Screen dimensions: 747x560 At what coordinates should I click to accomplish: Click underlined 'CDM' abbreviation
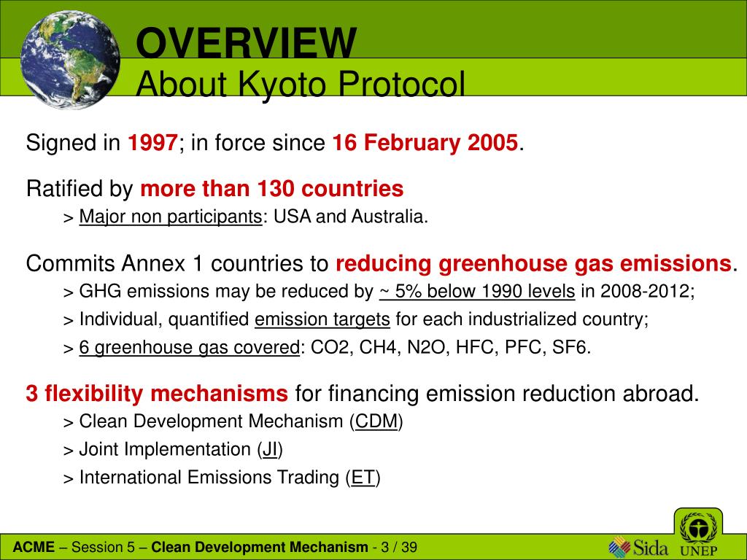point(376,421)
